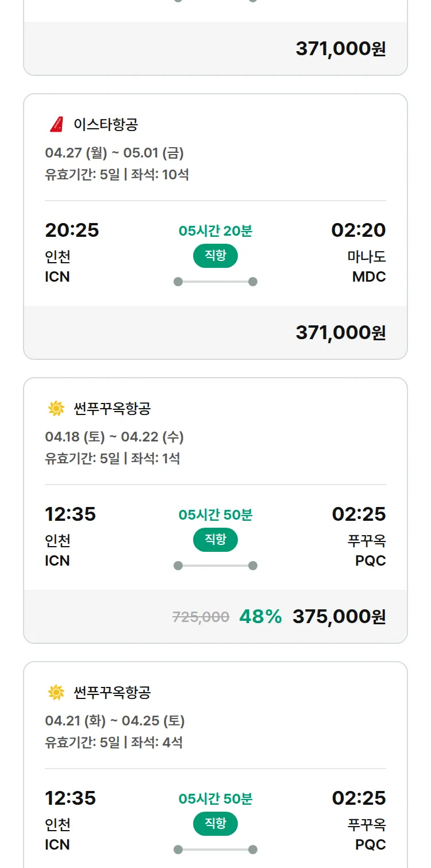Image resolution: width=431 pixels, height=868 pixels.
Task: Tap the 직항 badge on the Manado flight
Action: tap(215, 256)
